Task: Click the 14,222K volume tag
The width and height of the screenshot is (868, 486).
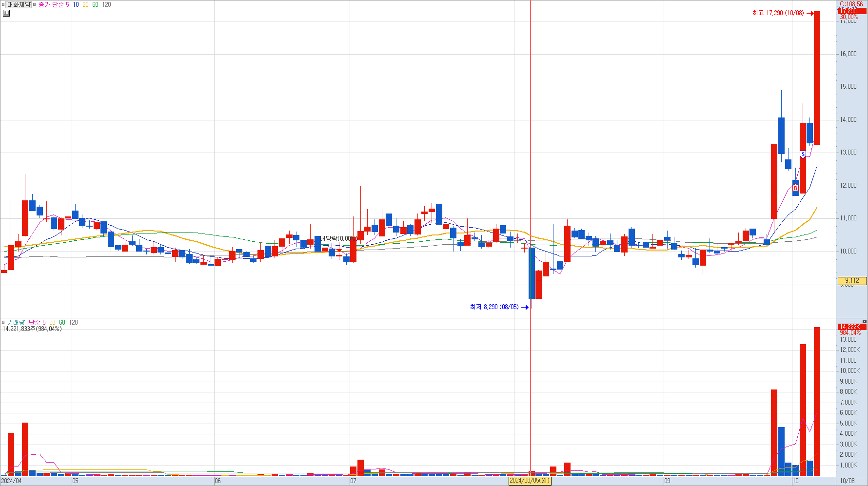Action: tap(852, 327)
